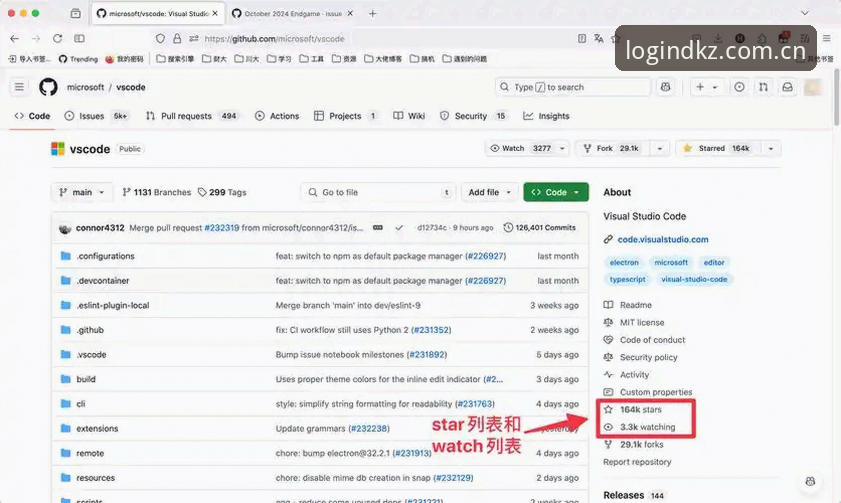Viewport: 841px width, 503px height.
Task: Click the microsoft owner link
Action: (x=85, y=87)
